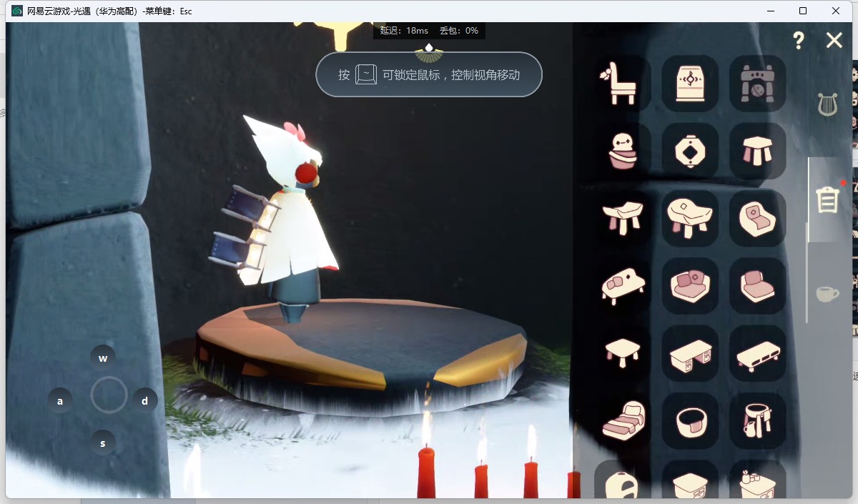Screen dimensions: 858x504
Task: Click the 丢包: 0% packet loss readout
Action: click(459, 31)
